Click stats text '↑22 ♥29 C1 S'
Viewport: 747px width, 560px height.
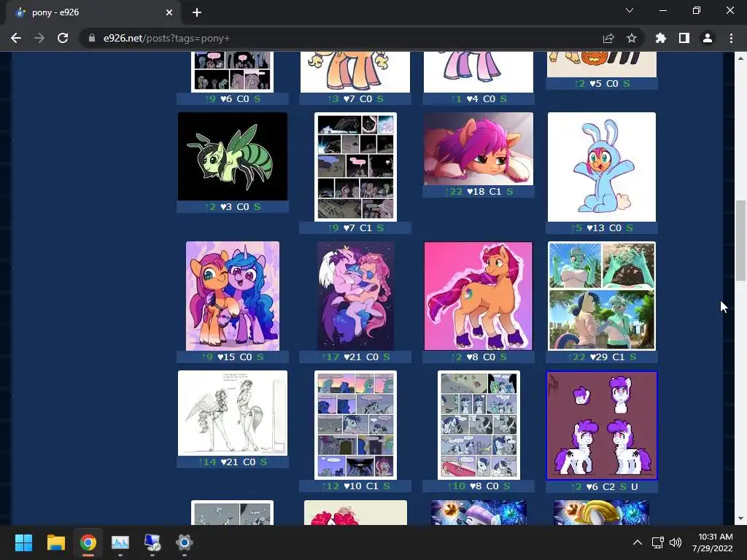tap(602, 357)
